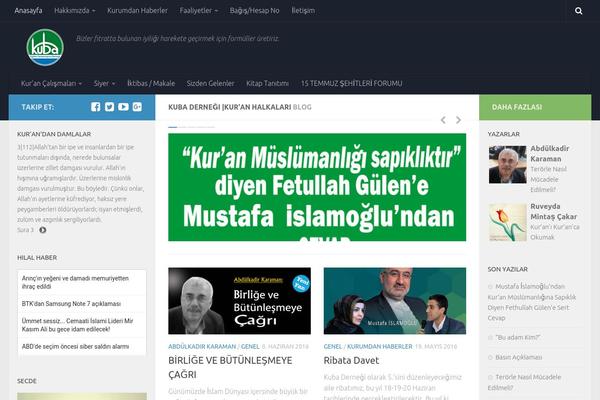
Task: Click bullet icon beside Basın Açıklaması
Action: [490, 357]
